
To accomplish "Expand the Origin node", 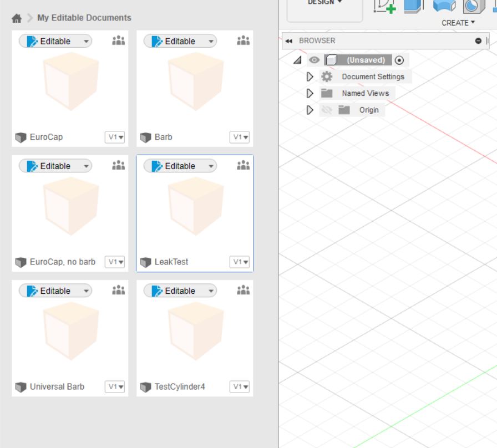I will [x=310, y=110].
